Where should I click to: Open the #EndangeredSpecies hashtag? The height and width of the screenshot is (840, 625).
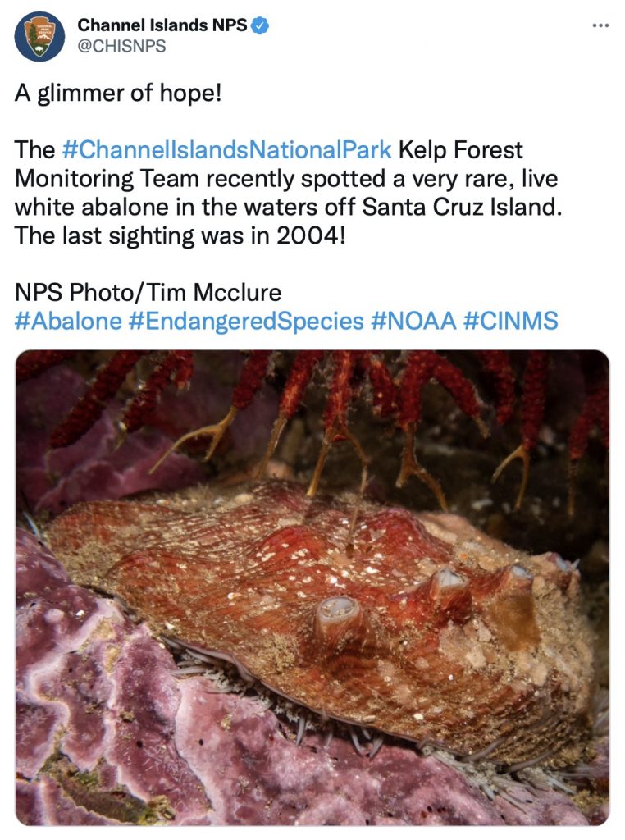point(246,320)
